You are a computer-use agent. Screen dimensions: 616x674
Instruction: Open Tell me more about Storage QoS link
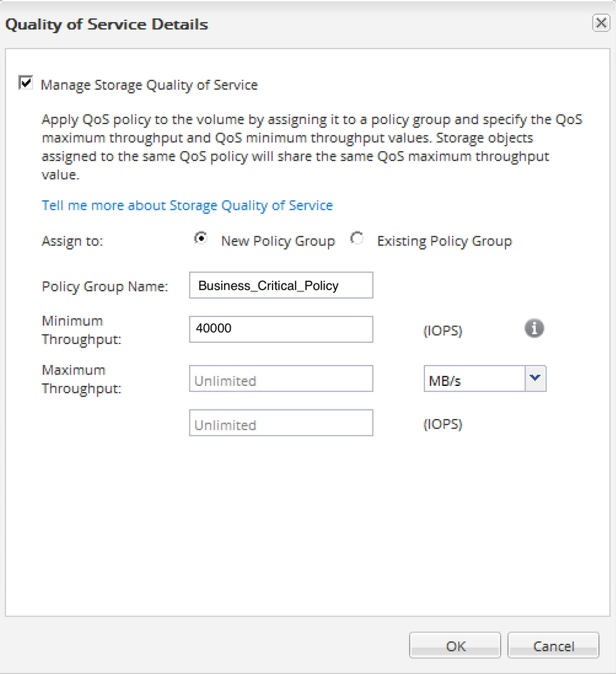click(x=187, y=205)
